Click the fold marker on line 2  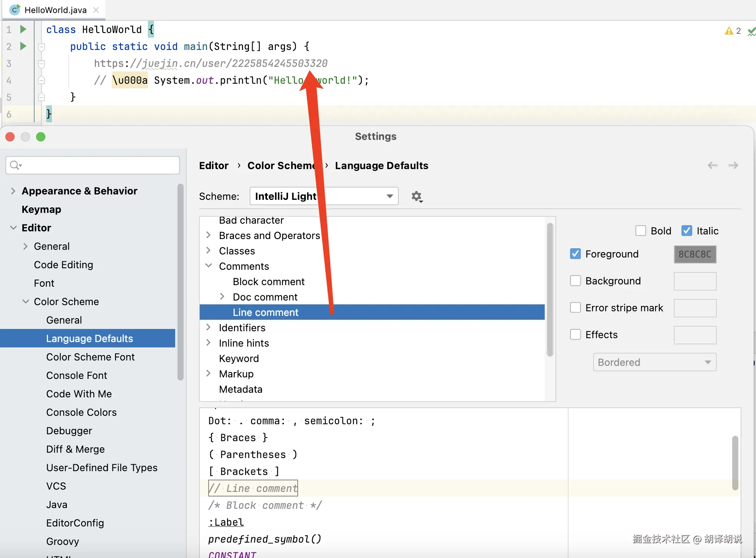(x=41, y=47)
